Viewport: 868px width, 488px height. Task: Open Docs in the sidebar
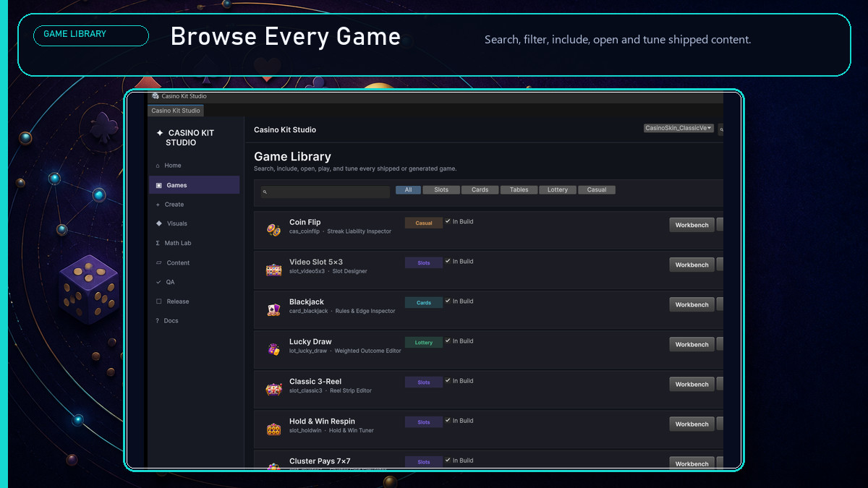pyautogui.click(x=194, y=320)
